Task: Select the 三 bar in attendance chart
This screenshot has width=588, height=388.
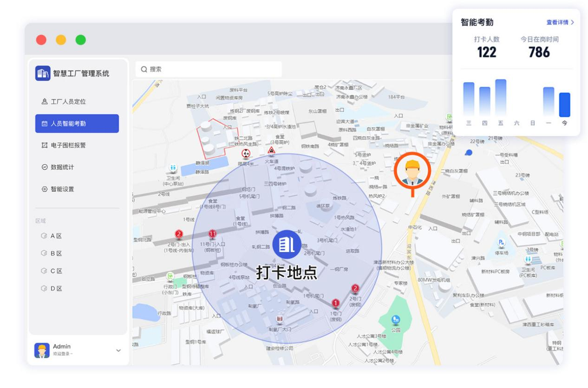Action: (x=469, y=99)
